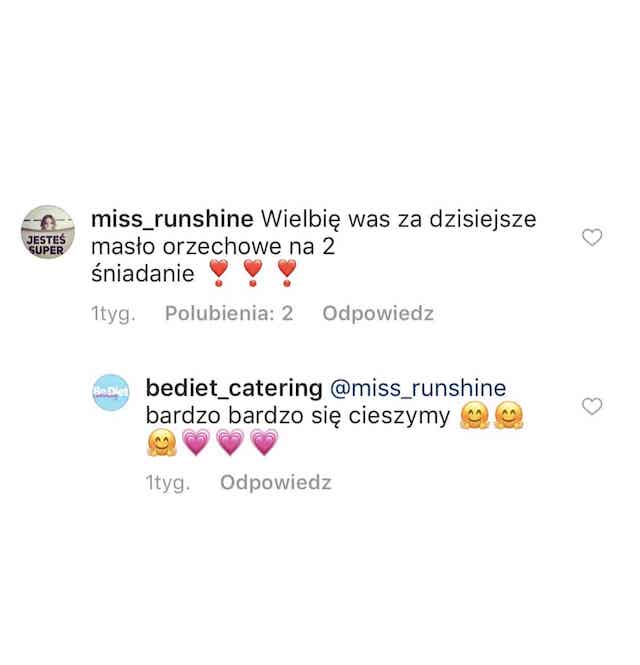640x665 pixels.
Task: Like the bediet_catering reply with the heart
Action: 592,406
